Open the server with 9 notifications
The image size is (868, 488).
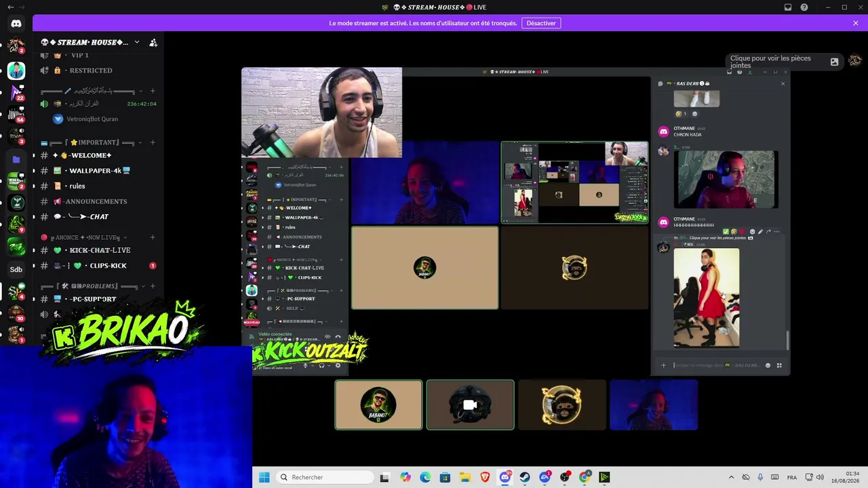pyautogui.click(x=16, y=223)
